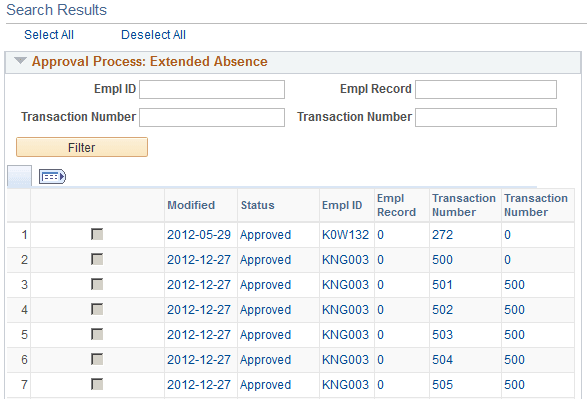Click the Deselect All link
This screenshot has width=587, height=399.
153,35
